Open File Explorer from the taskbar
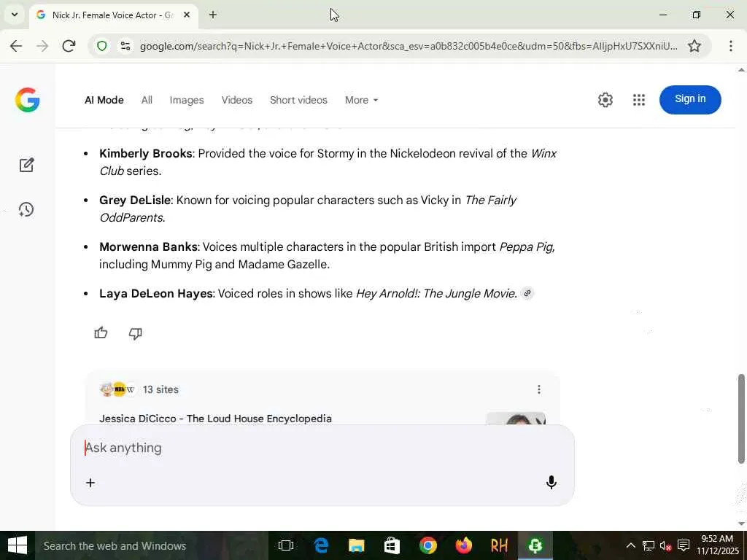Viewport: 747px width, 560px height. click(x=357, y=545)
